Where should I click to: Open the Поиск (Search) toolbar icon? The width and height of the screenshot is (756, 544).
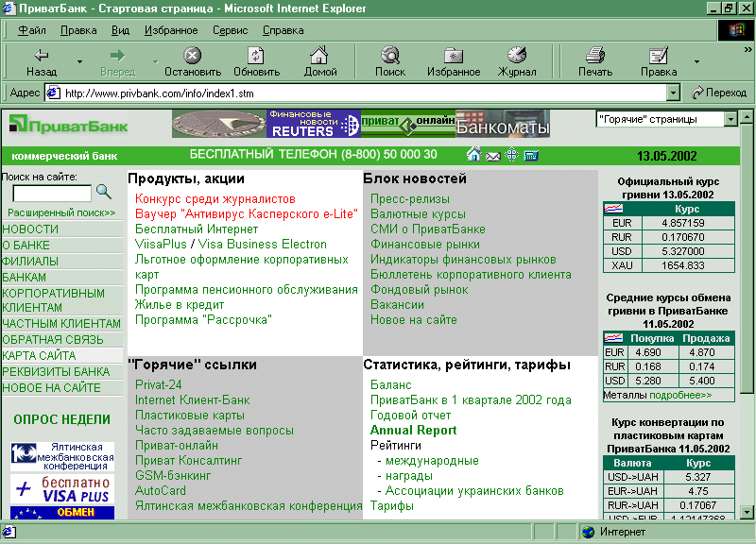[x=389, y=61]
